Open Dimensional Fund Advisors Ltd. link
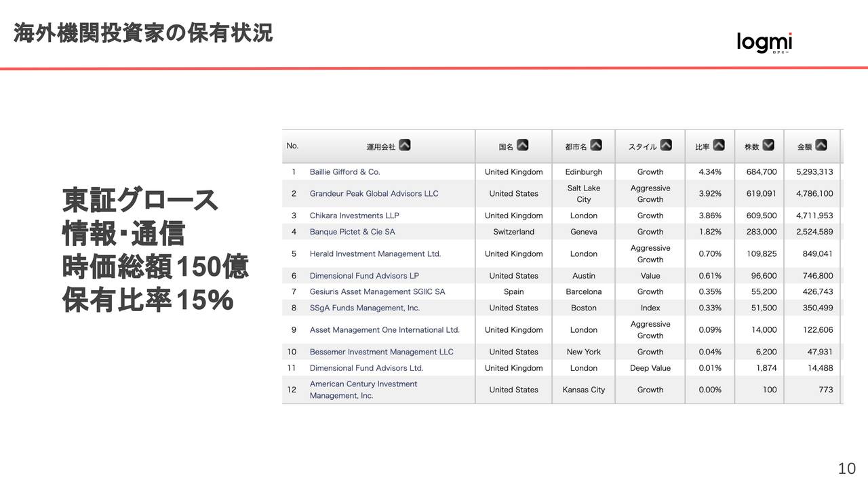Screen dimensions: 868x488 click(x=366, y=369)
